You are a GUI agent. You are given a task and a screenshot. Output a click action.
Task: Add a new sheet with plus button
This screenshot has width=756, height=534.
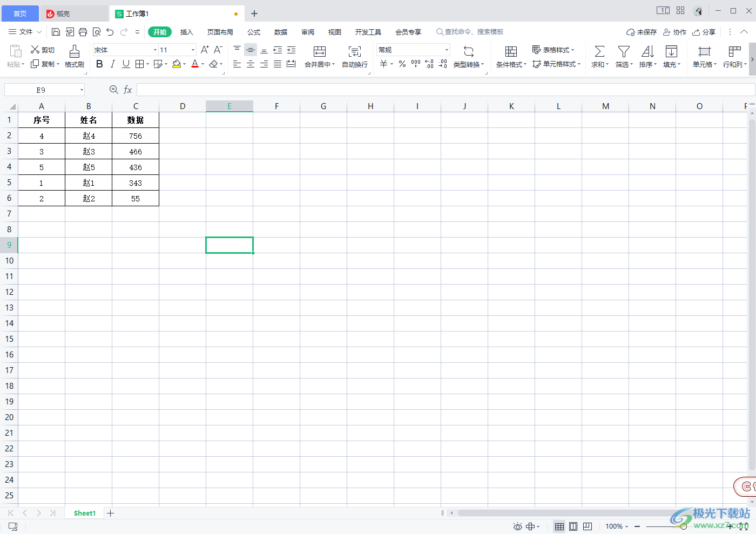click(111, 513)
